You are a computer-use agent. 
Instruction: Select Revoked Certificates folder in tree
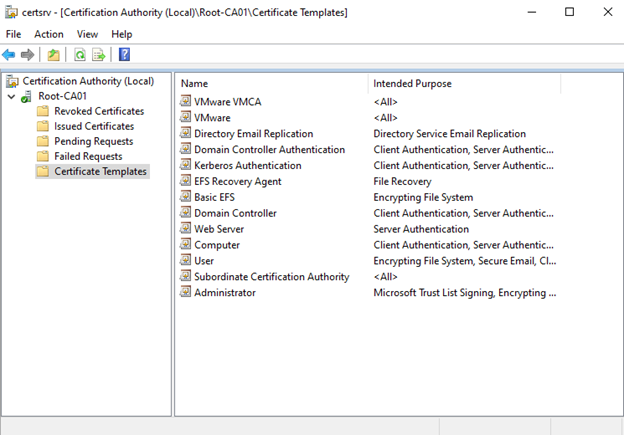[98, 111]
